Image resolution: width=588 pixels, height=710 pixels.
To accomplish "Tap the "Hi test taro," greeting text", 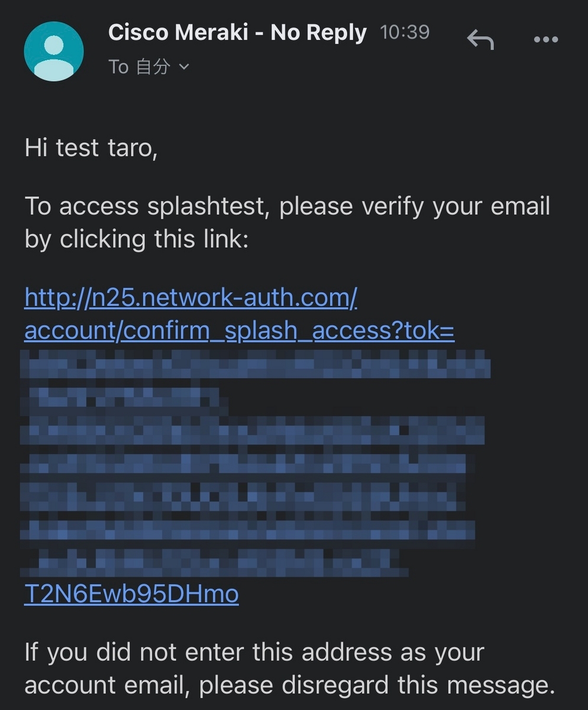I will tap(91, 147).
